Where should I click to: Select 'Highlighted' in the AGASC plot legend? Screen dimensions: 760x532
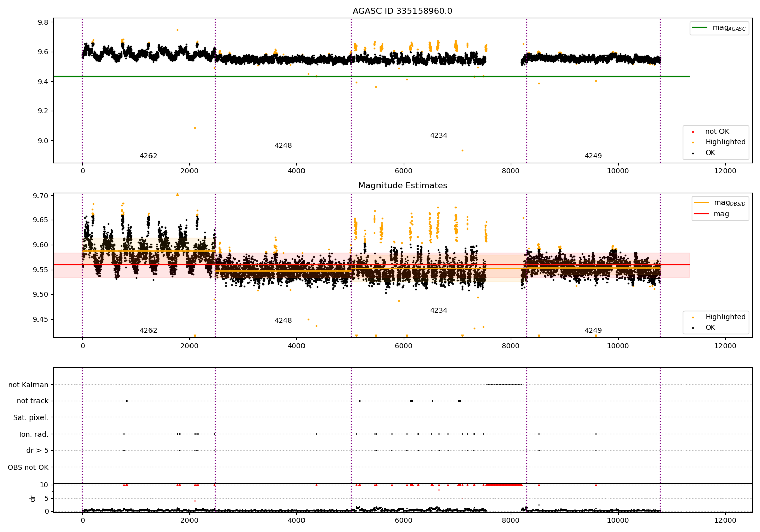[x=726, y=142]
